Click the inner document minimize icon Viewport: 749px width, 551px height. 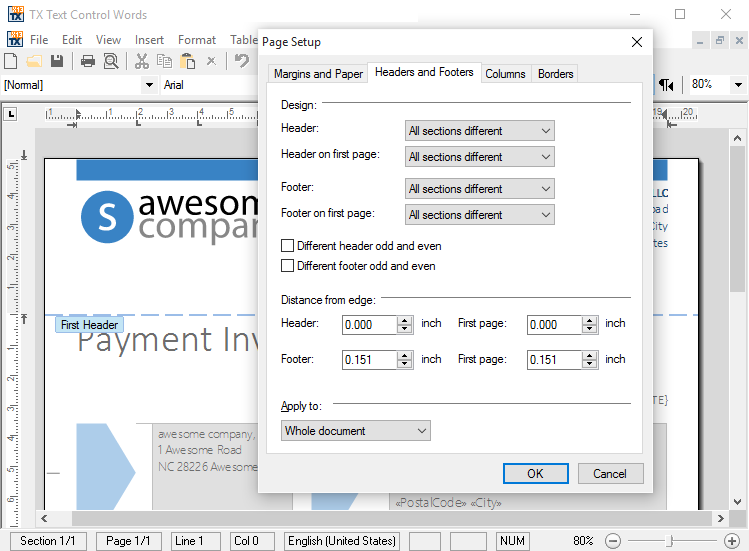coord(700,41)
